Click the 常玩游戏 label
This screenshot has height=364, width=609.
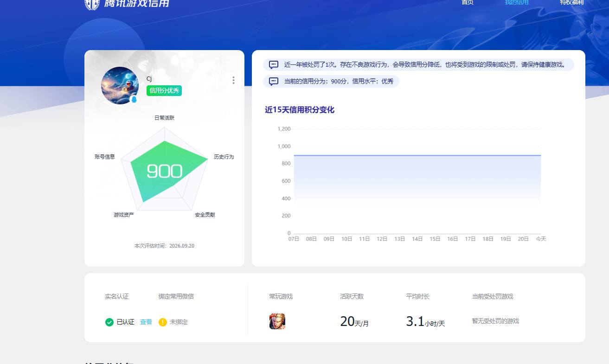(281, 296)
